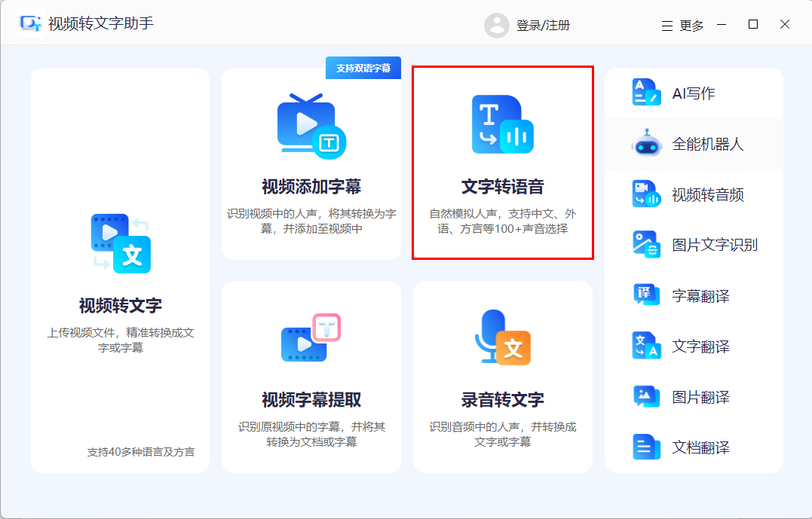Click the description 识别原视频中的字幕，并将其转换为文档或字幕
The image size is (812, 519).
click(x=311, y=434)
